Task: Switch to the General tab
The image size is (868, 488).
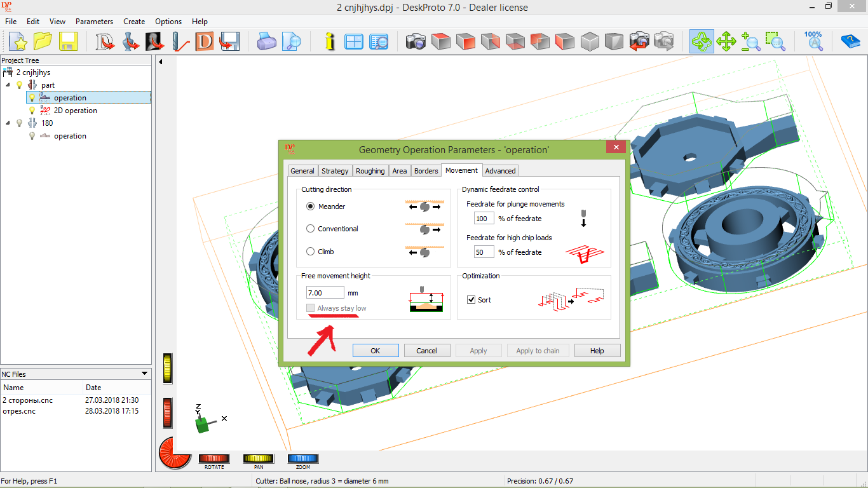Action: pyautogui.click(x=302, y=171)
